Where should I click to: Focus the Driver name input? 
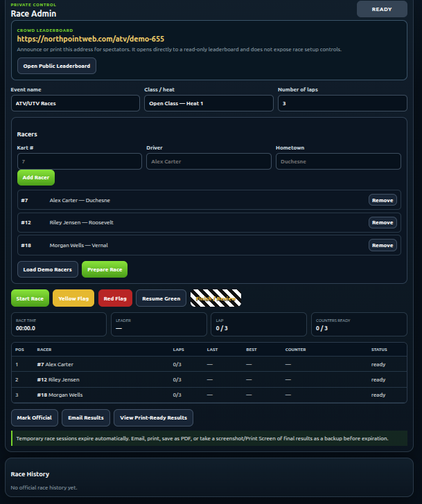(x=209, y=161)
